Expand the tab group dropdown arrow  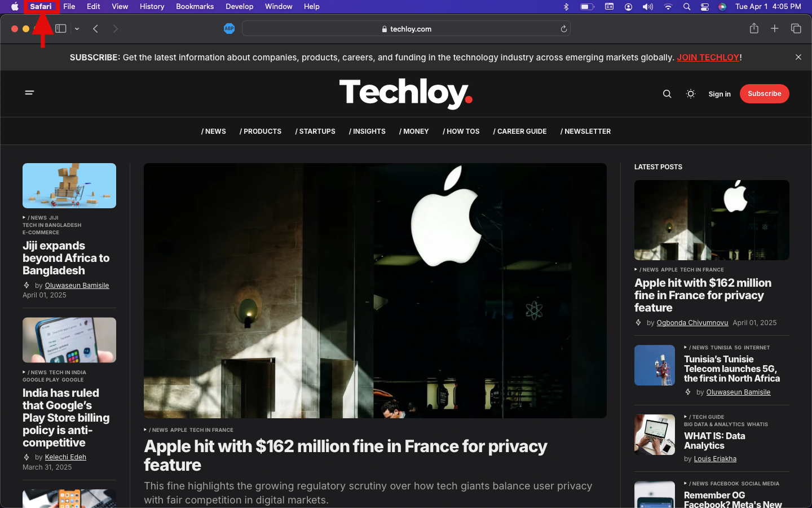coord(77,29)
